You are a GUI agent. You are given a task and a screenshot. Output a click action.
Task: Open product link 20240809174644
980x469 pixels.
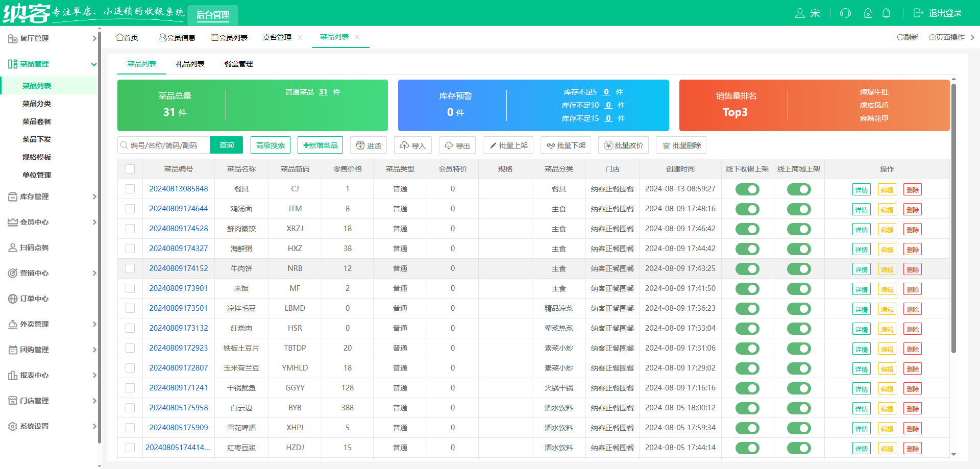pyautogui.click(x=178, y=209)
